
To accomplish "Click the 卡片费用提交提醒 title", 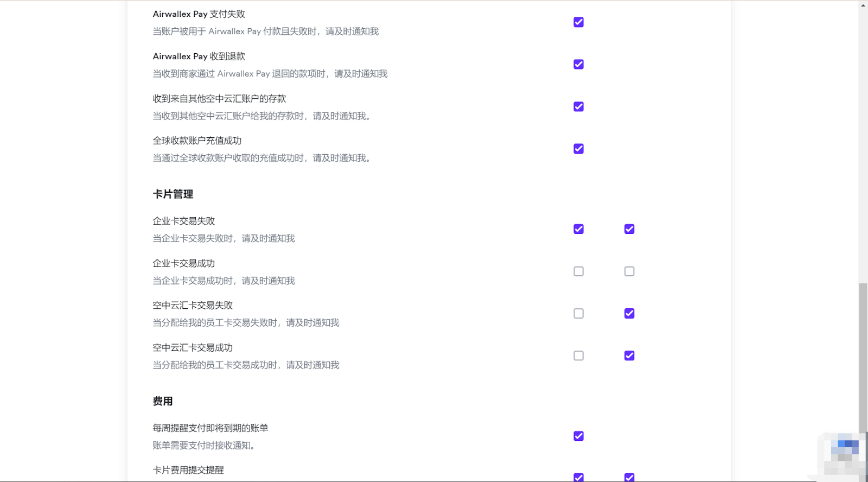I will click(188, 470).
